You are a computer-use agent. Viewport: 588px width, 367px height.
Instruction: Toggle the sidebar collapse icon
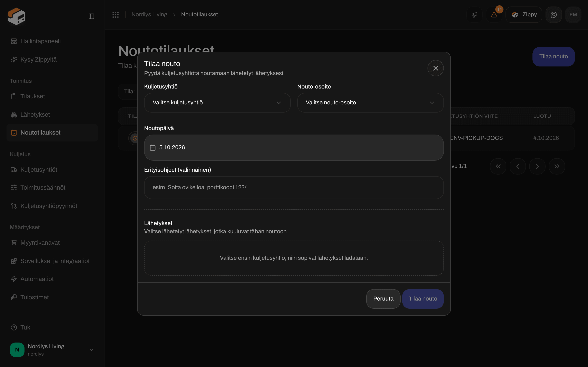point(91,16)
